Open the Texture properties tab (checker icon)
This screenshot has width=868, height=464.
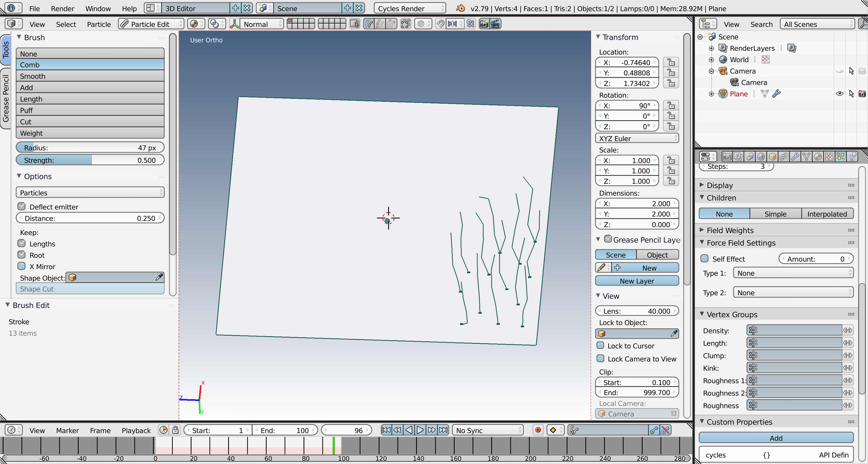point(829,156)
